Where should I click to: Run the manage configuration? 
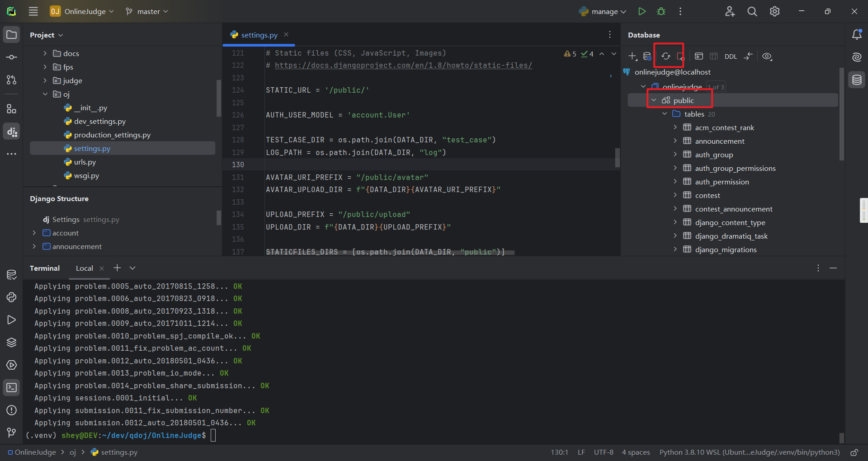pos(642,11)
